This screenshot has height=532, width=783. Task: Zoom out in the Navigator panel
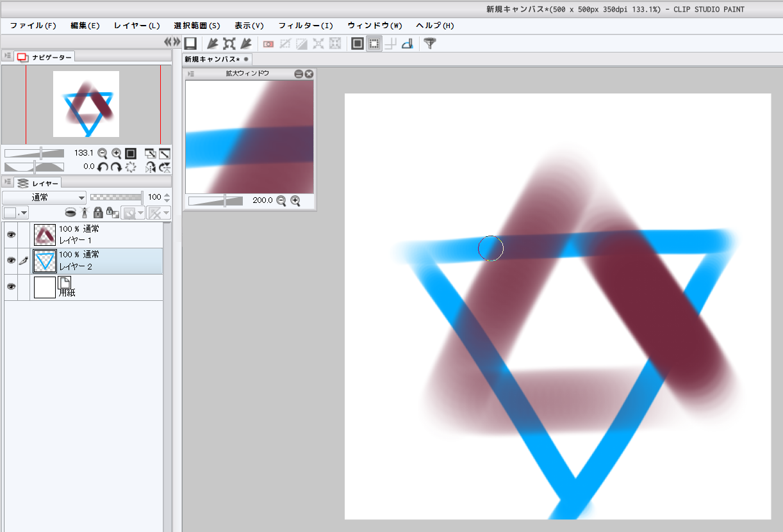[x=102, y=154]
